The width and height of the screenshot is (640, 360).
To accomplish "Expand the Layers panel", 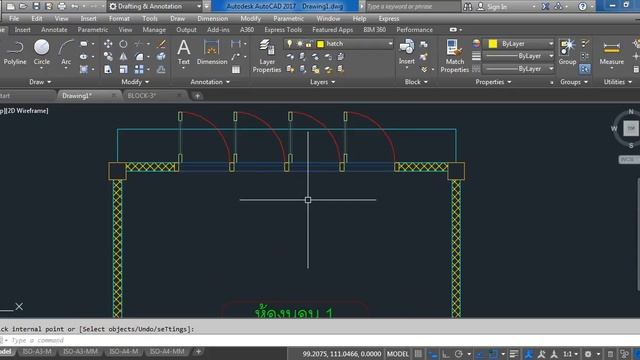I will pos(322,82).
